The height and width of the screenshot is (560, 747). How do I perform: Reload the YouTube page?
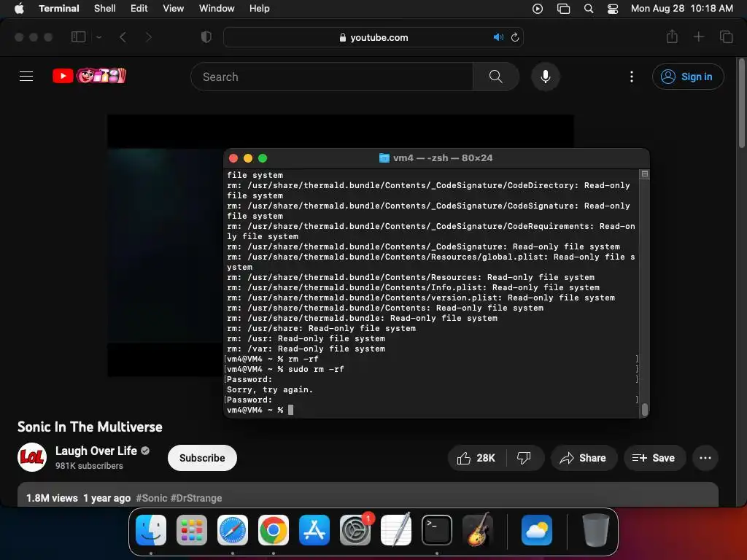coord(515,37)
